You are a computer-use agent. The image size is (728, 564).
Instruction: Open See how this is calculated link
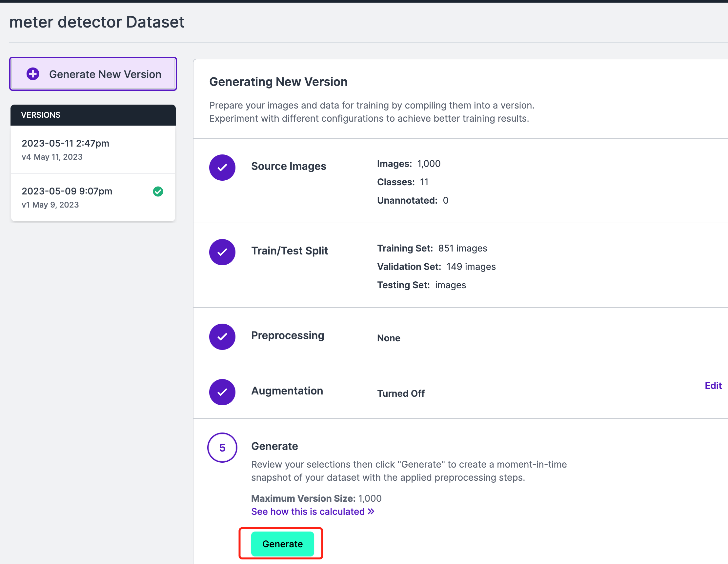313,511
